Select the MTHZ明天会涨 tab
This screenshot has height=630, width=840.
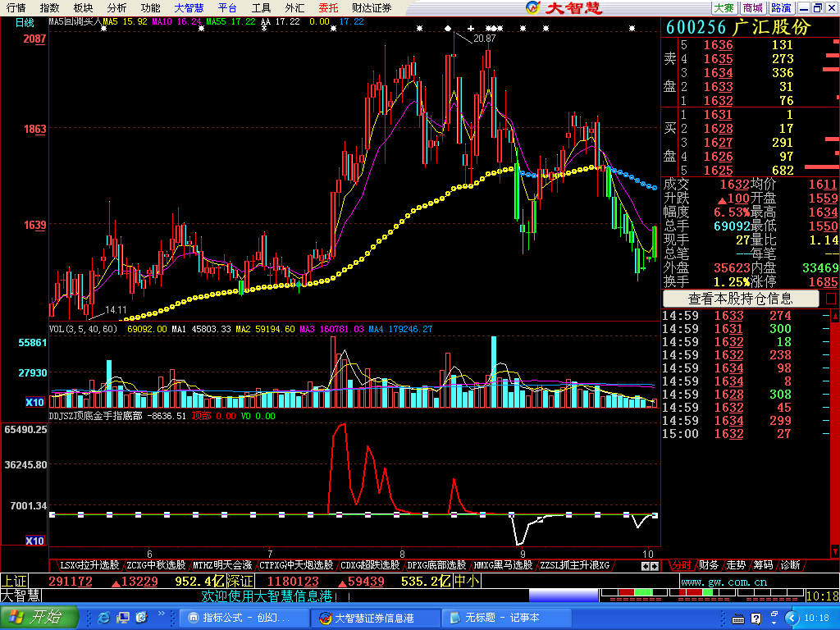pyautogui.click(x=222, y=565)
